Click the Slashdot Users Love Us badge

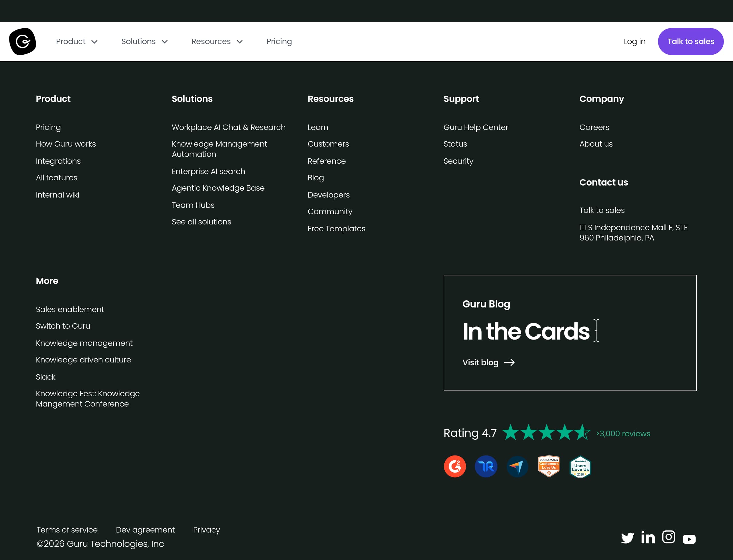580,466
